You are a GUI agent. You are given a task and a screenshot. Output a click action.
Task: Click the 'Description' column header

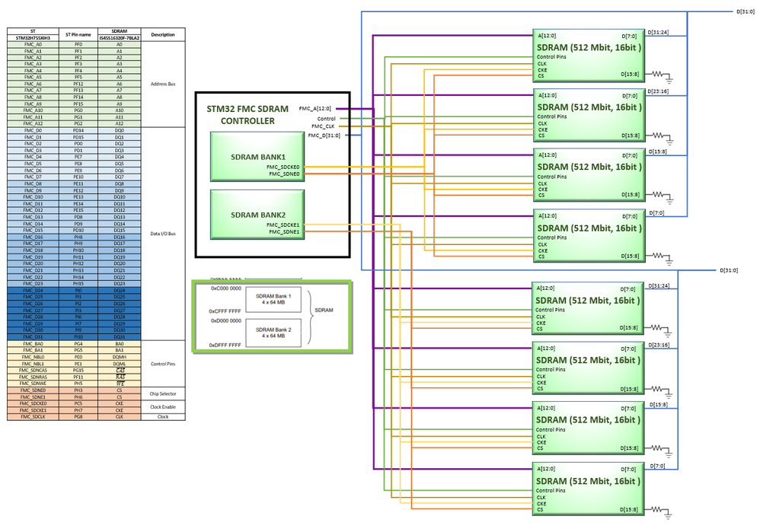163,34
